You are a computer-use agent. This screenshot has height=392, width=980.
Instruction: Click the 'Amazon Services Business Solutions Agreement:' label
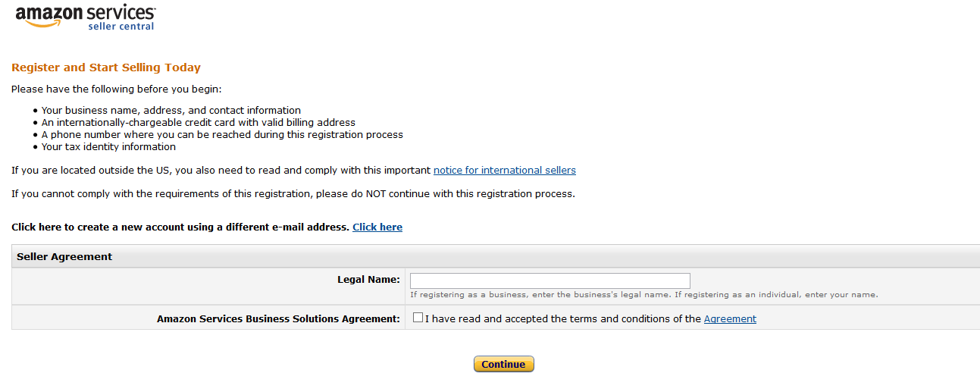(278, 319)
